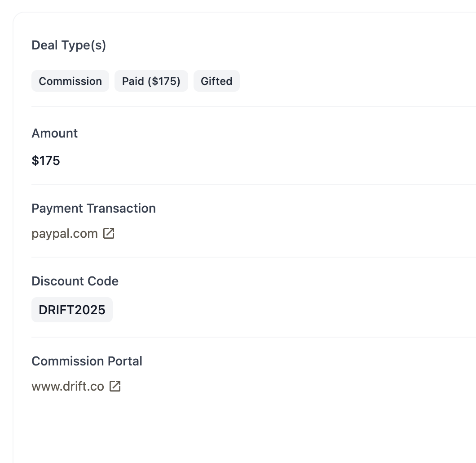Screen dimensions: 476x463
Task: Click the Deal Type(s) heading
Action: pos(69,45)
